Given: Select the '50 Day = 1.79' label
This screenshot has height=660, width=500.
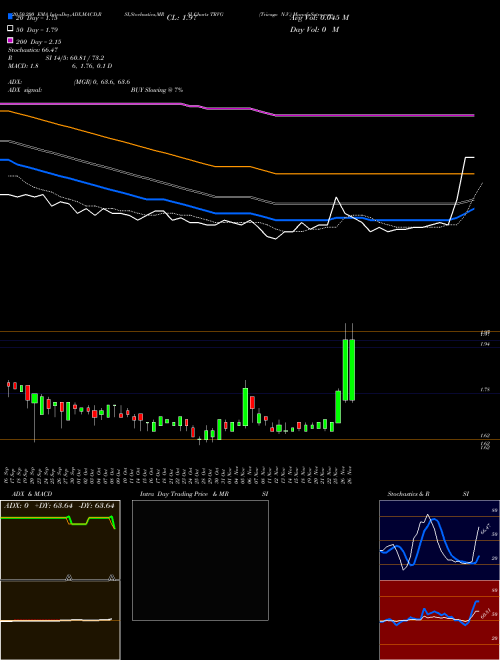Looking at the screenshot, I should pyautogui.click(x=37, y=30).
